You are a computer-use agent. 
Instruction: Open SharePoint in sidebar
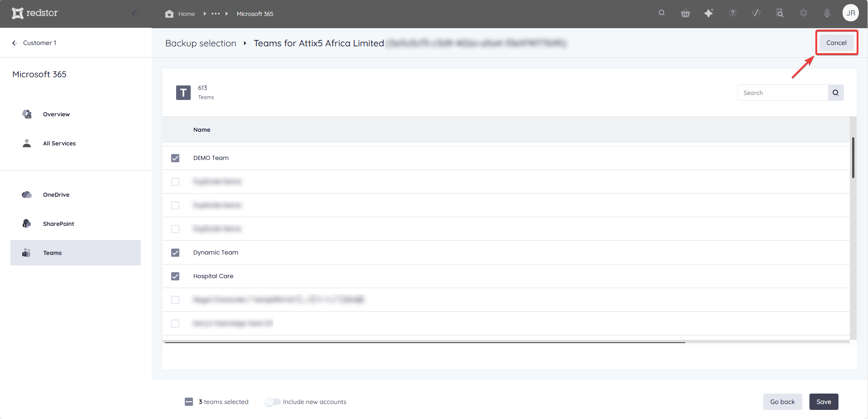point(59,224)
